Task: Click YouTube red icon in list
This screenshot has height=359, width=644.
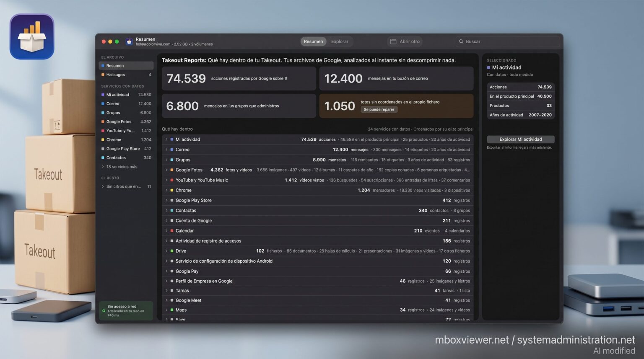Action: click(172, 180)
